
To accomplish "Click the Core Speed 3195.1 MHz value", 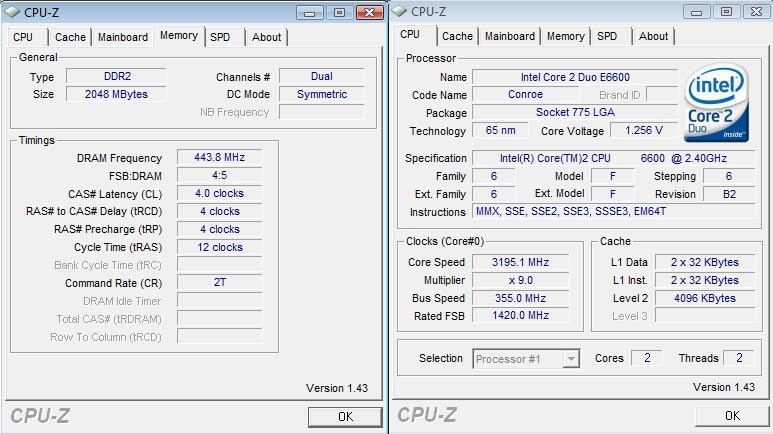I will pos(521,262).
